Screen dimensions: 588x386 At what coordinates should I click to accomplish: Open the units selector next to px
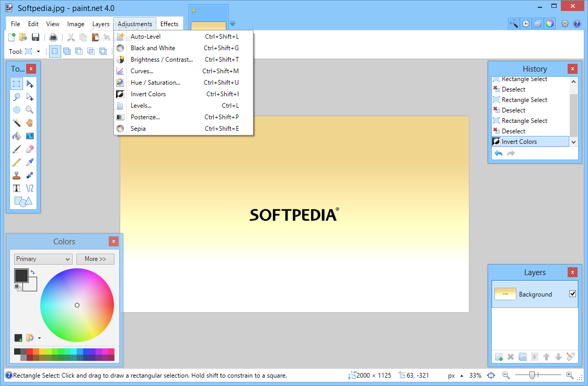pyautogui.click(x=462, y=376)
